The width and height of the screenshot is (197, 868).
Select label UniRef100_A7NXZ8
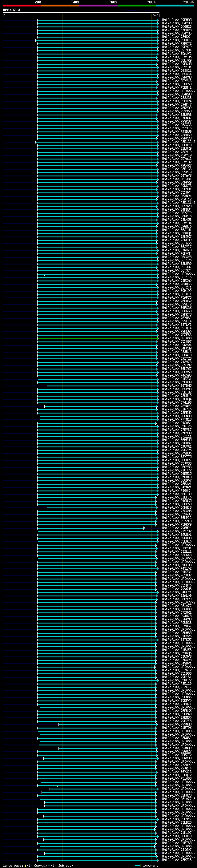[x=177, y=250]
